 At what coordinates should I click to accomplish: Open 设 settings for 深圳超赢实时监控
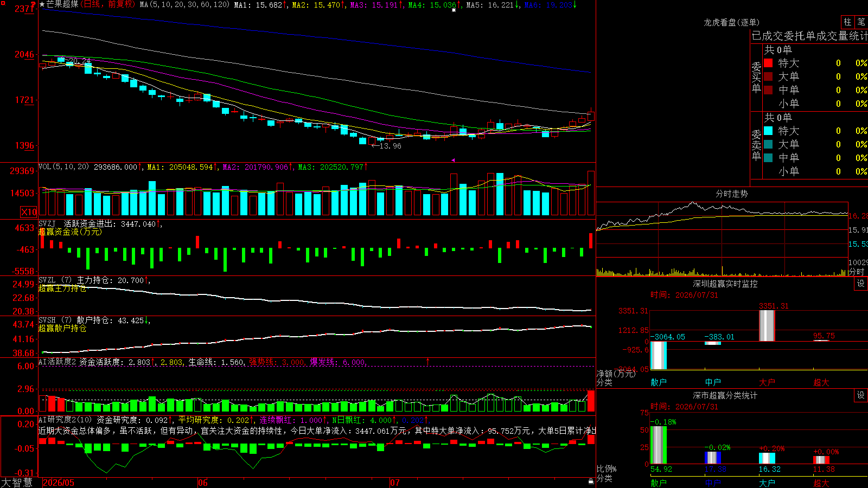(x=861, y=284)
